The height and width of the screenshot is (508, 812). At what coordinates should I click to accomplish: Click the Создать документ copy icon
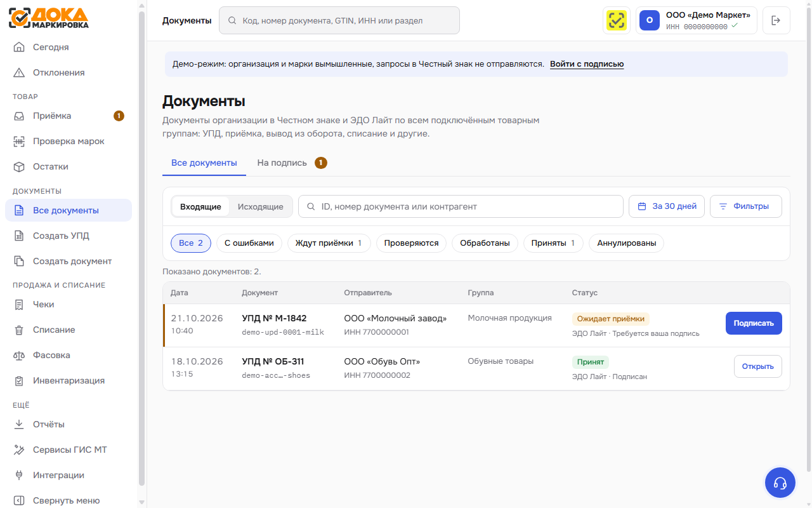pos(19,261)
